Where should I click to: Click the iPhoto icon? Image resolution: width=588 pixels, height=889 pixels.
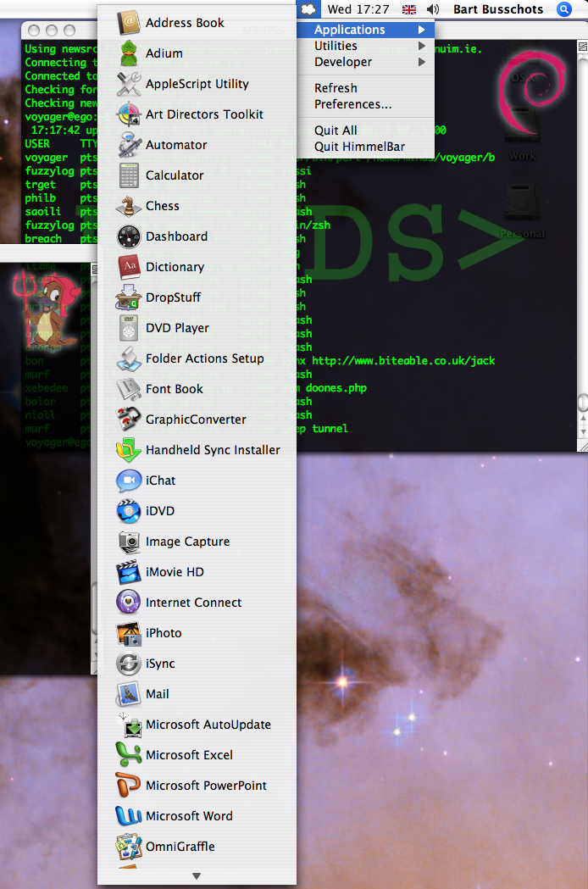click(129, 633)
